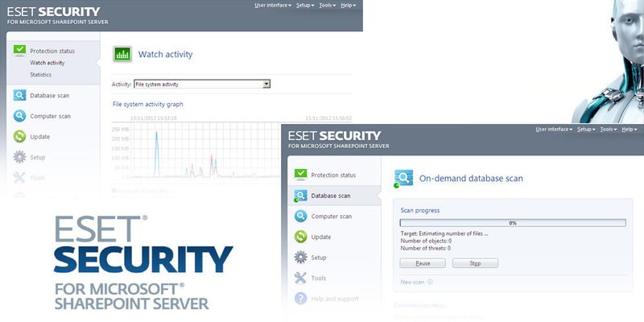Click 'Number of objects: 0' text
644x322 pixels.
click(426, 241)
